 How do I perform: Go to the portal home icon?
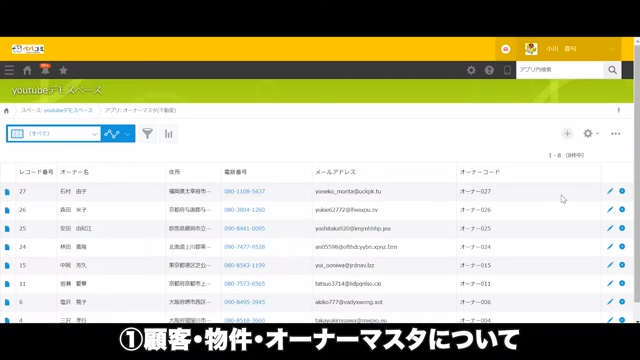coord(27,70)
